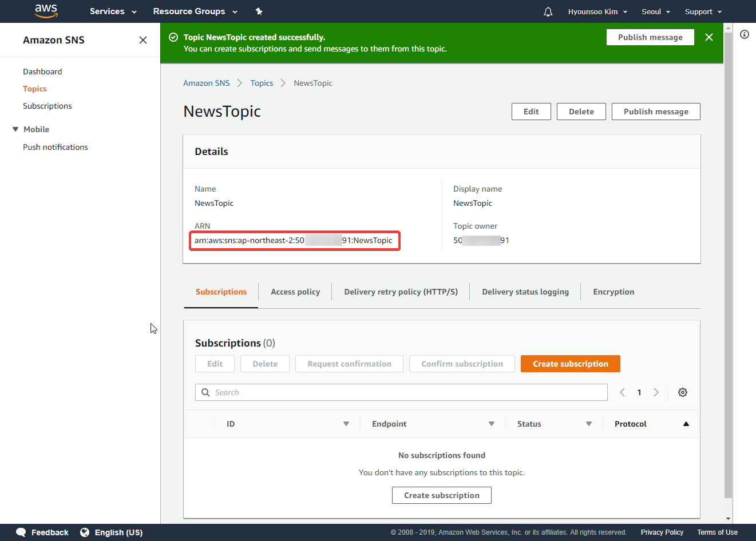Screen dimensions: 756x541
Task: Click the disabled subscriptions Edit button
Action: (215, 364)
